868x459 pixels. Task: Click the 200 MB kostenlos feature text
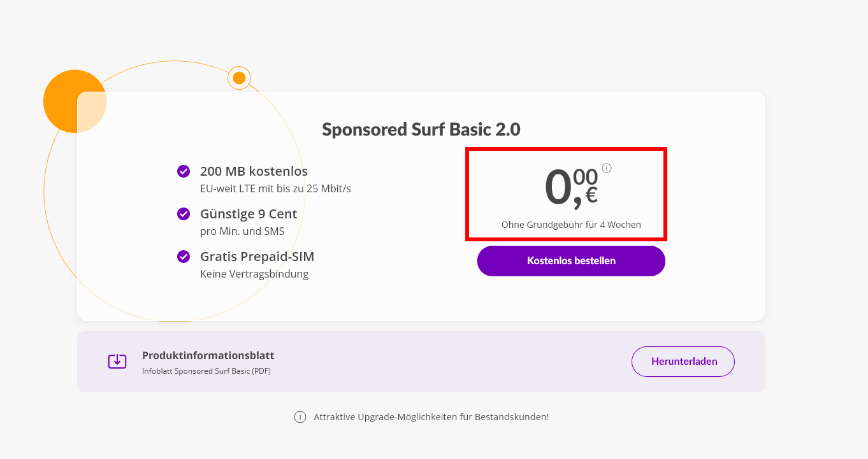point(254,171)
